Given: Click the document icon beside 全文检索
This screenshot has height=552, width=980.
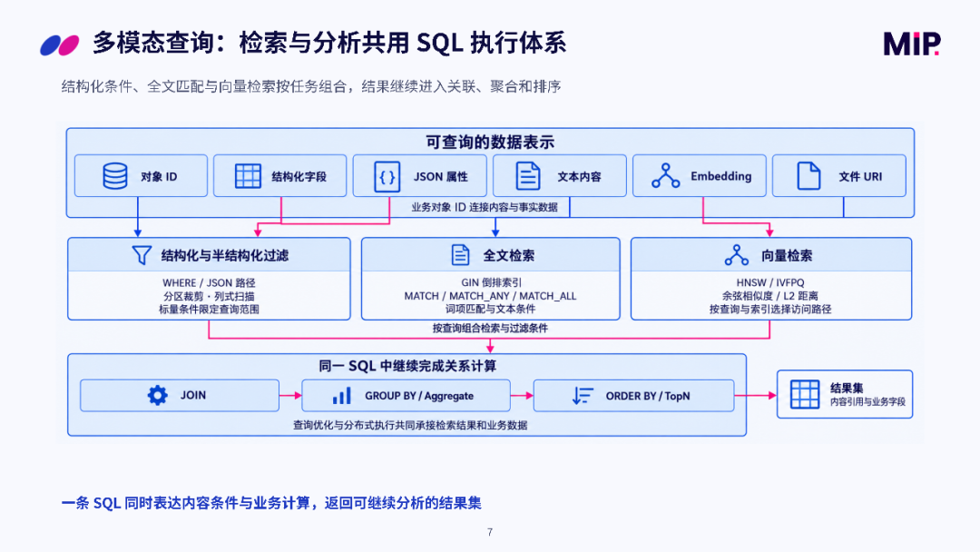Looking at the screenshot, I should click(x=460, y=255).
